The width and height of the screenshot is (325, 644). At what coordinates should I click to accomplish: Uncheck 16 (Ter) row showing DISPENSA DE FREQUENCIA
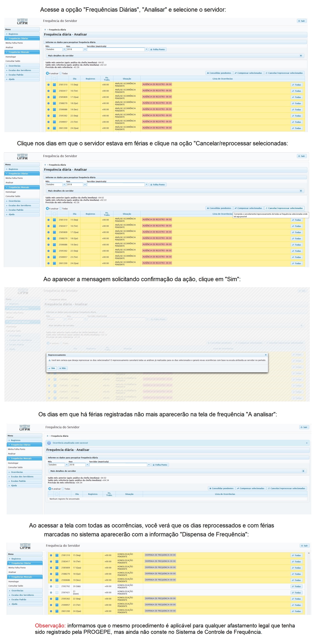(x=57, y=562)
